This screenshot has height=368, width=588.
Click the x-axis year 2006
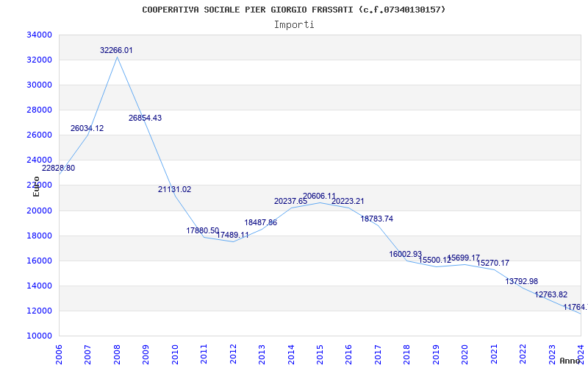point(59,354)
